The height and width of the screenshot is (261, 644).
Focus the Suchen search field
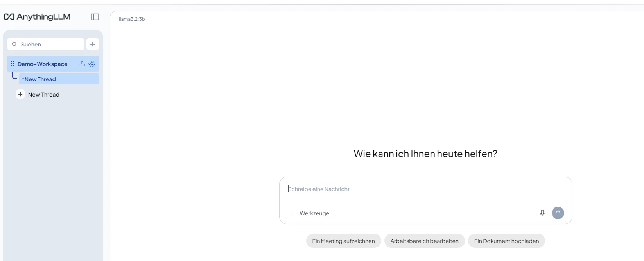click(x=46, y=44)
